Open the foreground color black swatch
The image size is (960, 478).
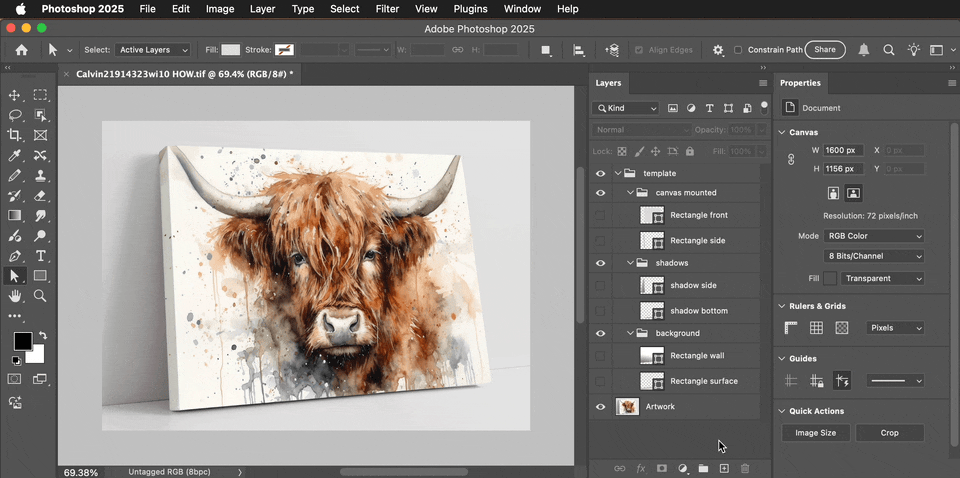(22, 342)
